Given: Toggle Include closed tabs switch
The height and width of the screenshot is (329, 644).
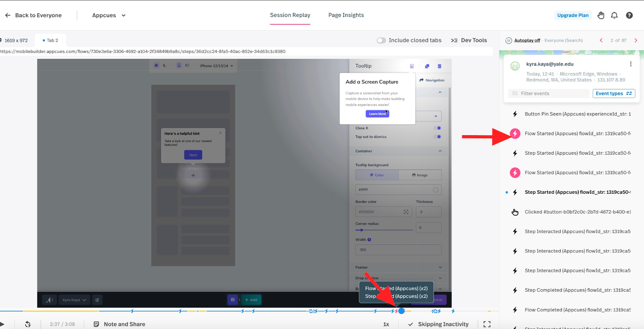Looking at the screenshot, I should tap(381, 40).
